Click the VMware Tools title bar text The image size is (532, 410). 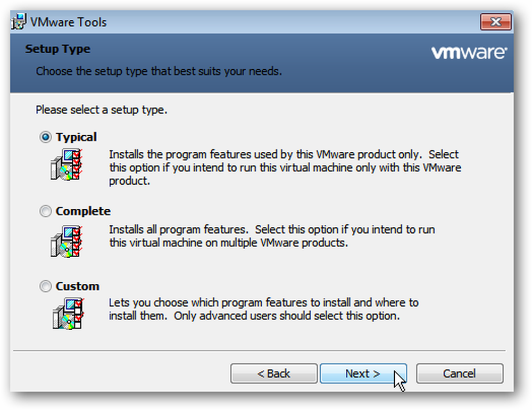coord(69,22)
